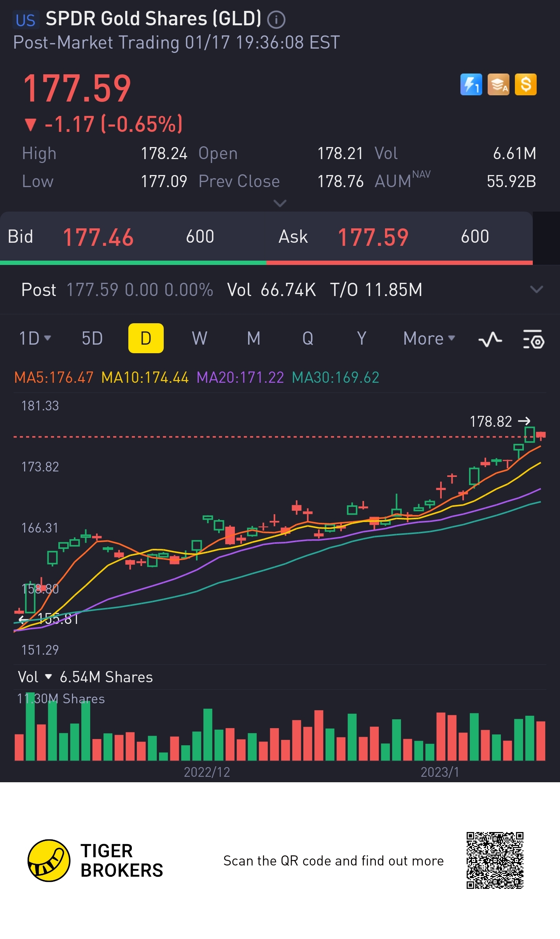Select the Q quarterly chart tab
The height and width of the screenshot is (939, 560).
pyautogui.click(x=308, y=338)
